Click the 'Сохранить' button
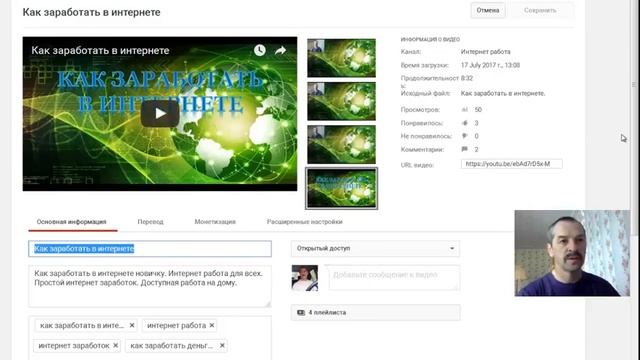Viewport: 640px width, 360px height. (540, 10)
